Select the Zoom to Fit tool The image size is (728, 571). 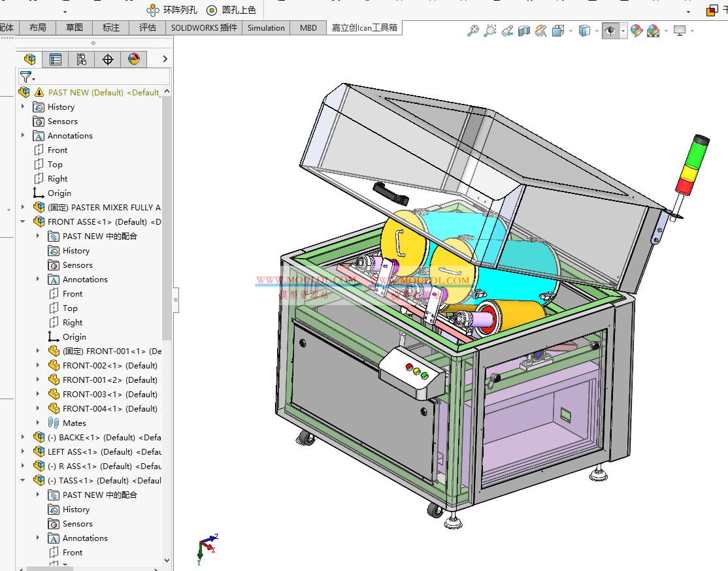point(472,30)
